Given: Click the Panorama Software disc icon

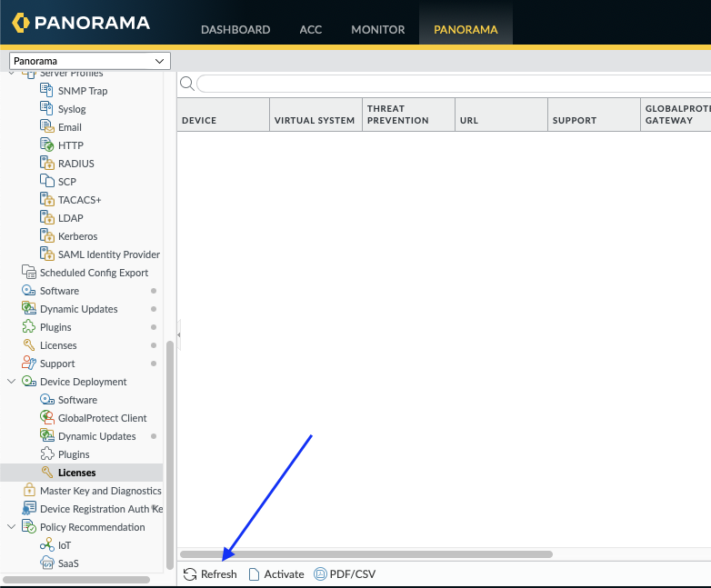Looking at the screenshot, I should coord(28,290).
